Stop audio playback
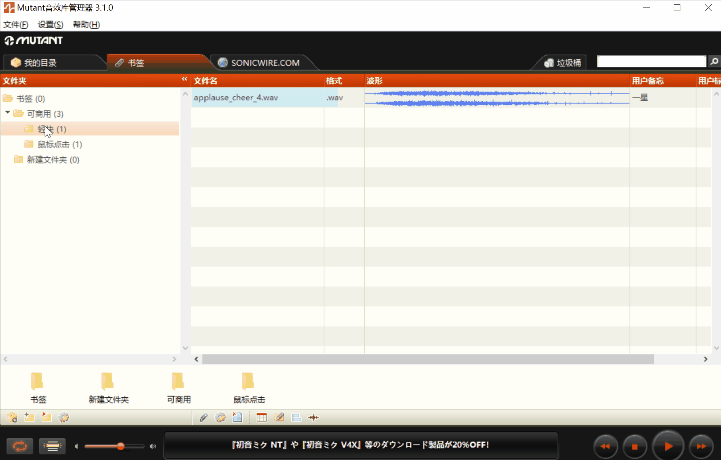The image size is (721, 460). 635,446
